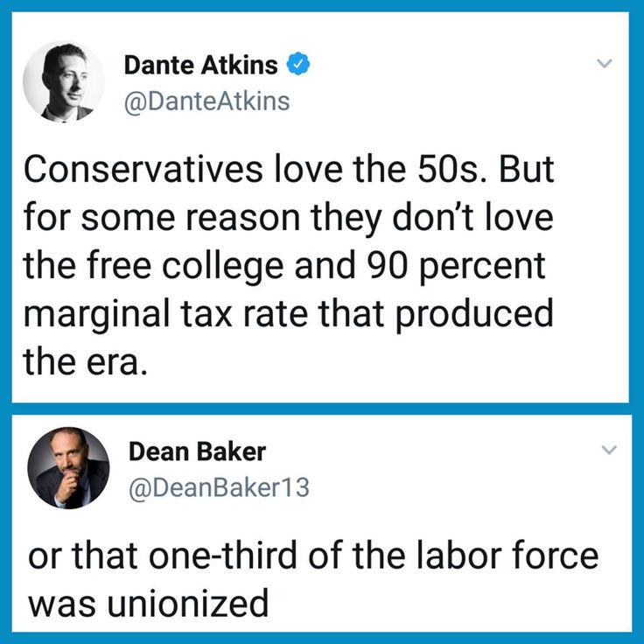The width and height of the screenshot is (644, 644).
Task: Visit the @DeanBaker13 handle
Action: click(219, 489)
